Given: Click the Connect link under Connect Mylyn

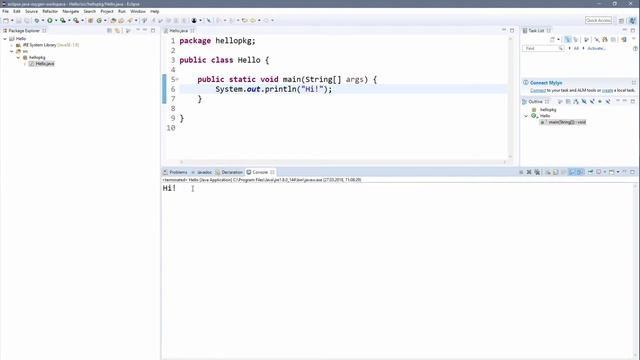Looking at the screenshot, I should [x=538, y=90].
